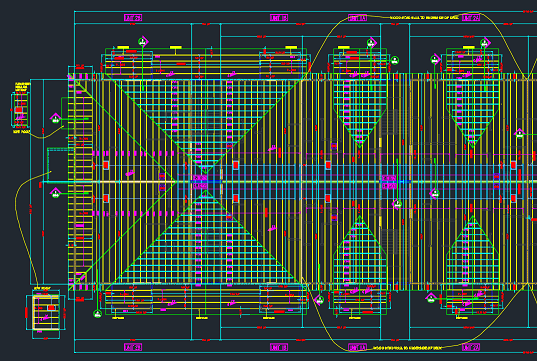
Task: Select the magenta unit label above the large hip roof
Action: 133,18
